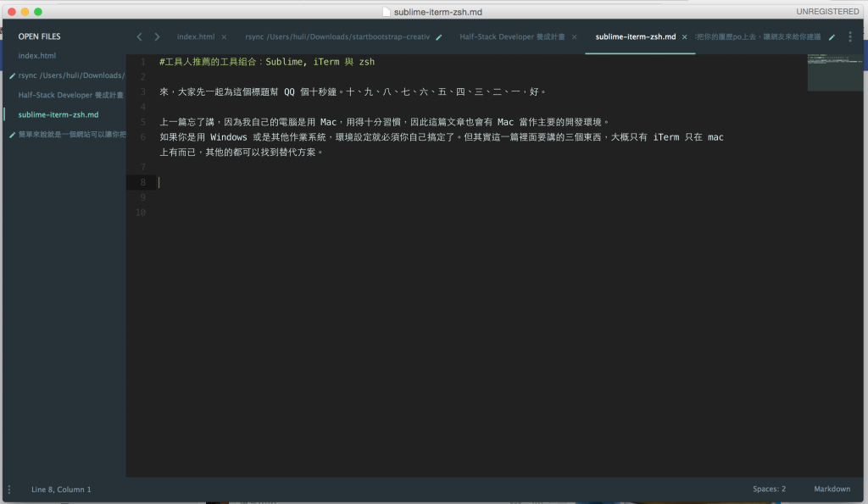Switch to the rsync /Users/huli tab
The height and width of the screenshot is (504, 868).
(337, 36)
